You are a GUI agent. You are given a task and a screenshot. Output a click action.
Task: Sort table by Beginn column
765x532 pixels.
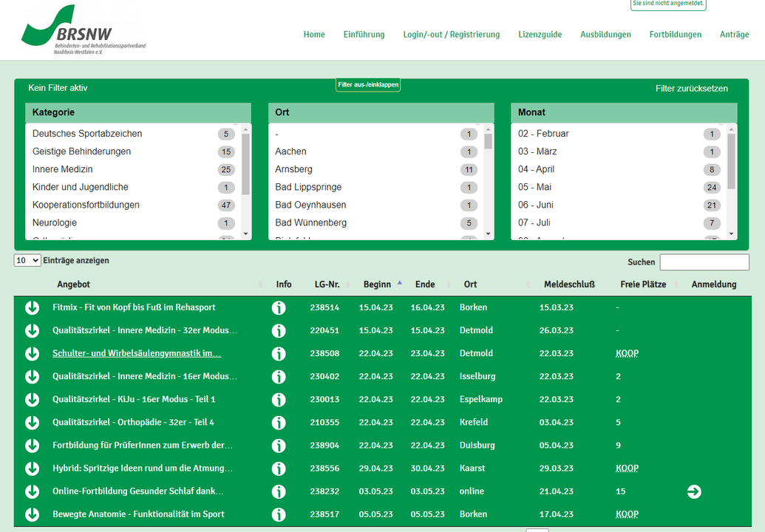pyautogui.click(x=377, y=284)
